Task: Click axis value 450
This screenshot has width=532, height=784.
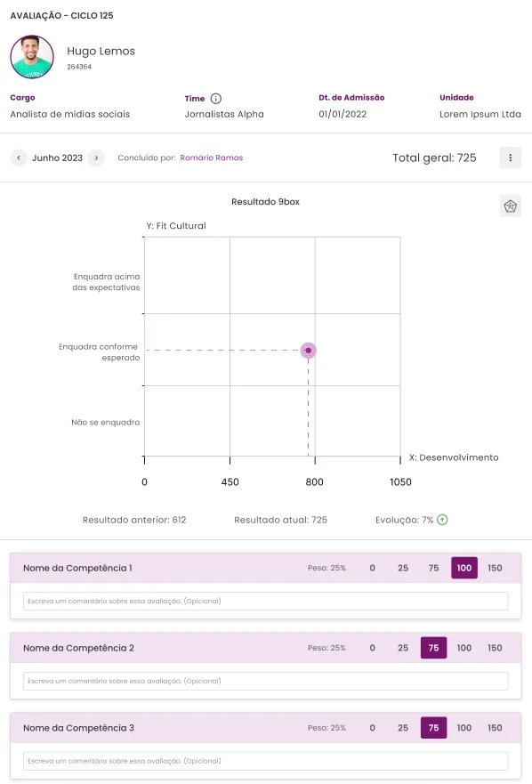Action: (x=230, y=482)
